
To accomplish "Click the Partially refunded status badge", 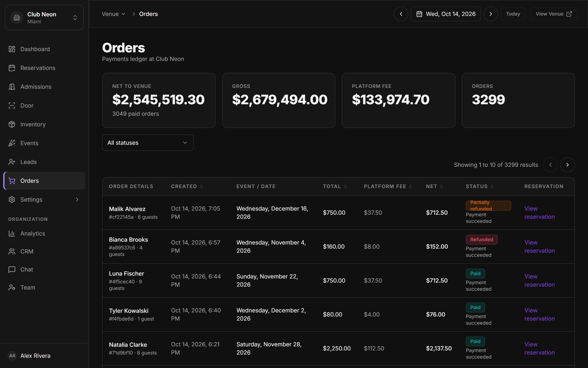I will (x=488, y=206).
